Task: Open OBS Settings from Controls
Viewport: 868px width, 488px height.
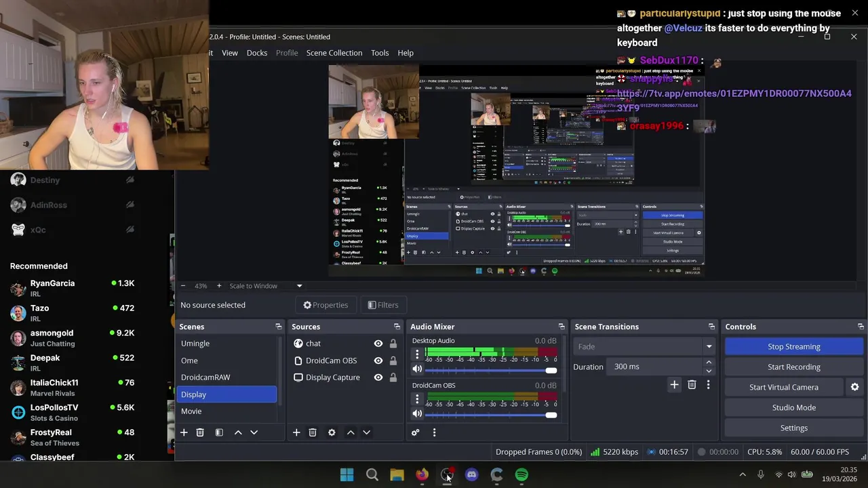Action: click(793, 428)
